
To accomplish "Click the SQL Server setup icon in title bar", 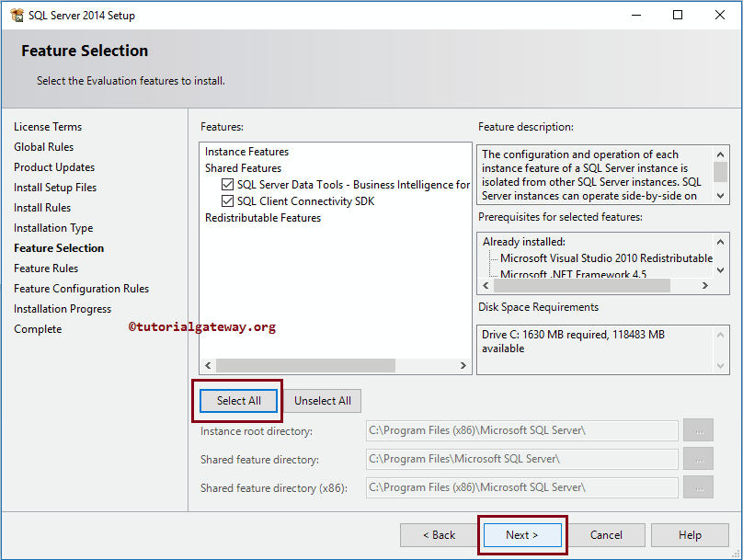I will click(x=18, y=15).
